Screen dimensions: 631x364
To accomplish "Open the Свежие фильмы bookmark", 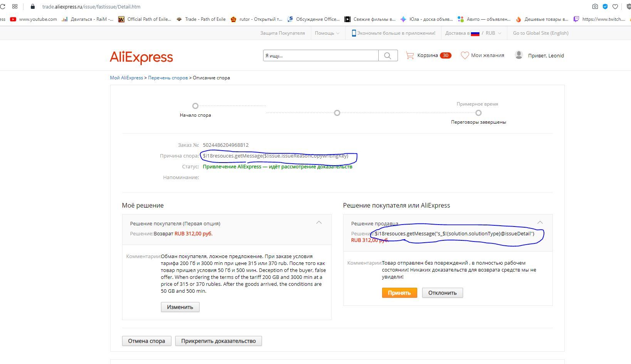I will pos(370,19).
